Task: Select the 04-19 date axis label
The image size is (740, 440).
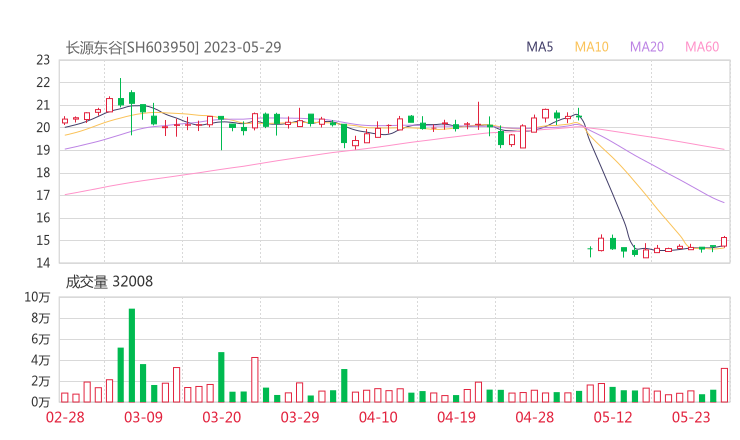Action: tap(456, 417)
